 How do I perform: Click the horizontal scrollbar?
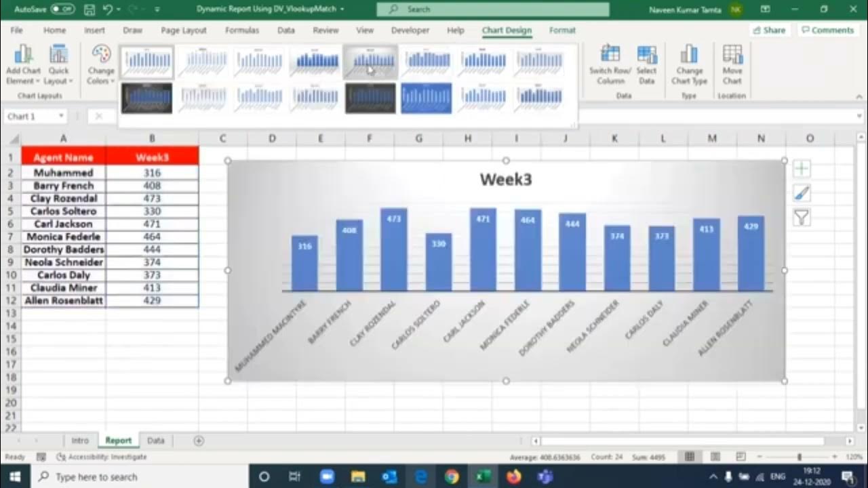(x=682, y=441)
